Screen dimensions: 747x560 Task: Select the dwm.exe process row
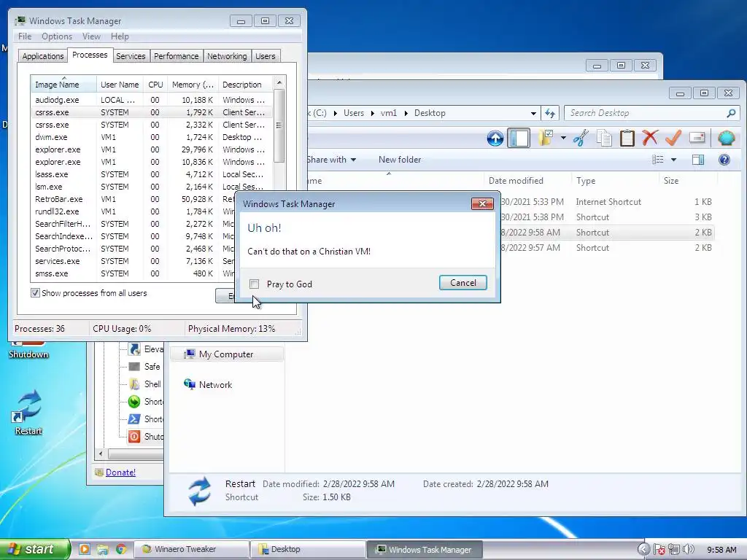152,137
